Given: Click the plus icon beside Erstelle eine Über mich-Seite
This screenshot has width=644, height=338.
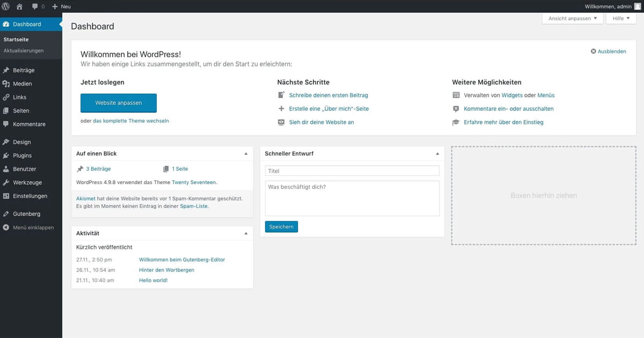Looking at the screenshot, I should point(281,108).
